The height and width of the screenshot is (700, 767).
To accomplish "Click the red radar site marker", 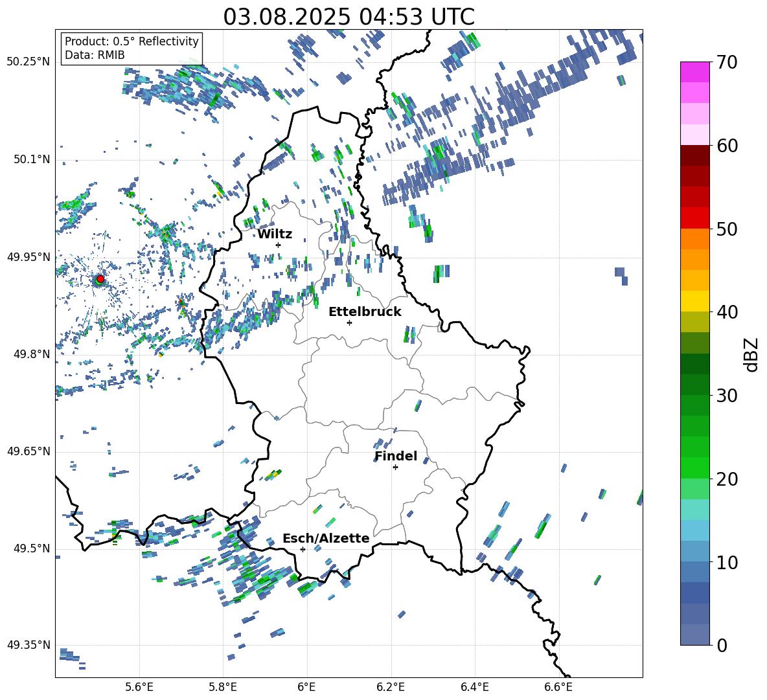I will 100,279.
